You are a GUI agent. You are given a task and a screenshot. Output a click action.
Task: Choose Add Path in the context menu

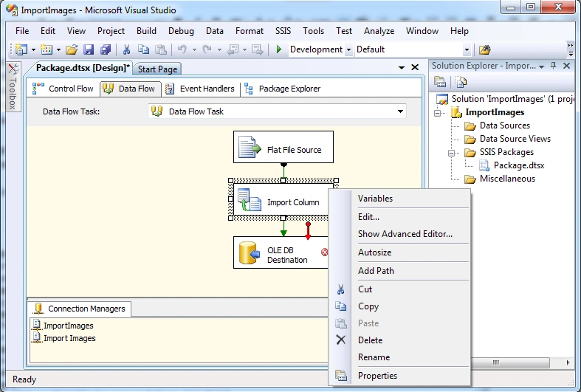[x=376, y=271]
